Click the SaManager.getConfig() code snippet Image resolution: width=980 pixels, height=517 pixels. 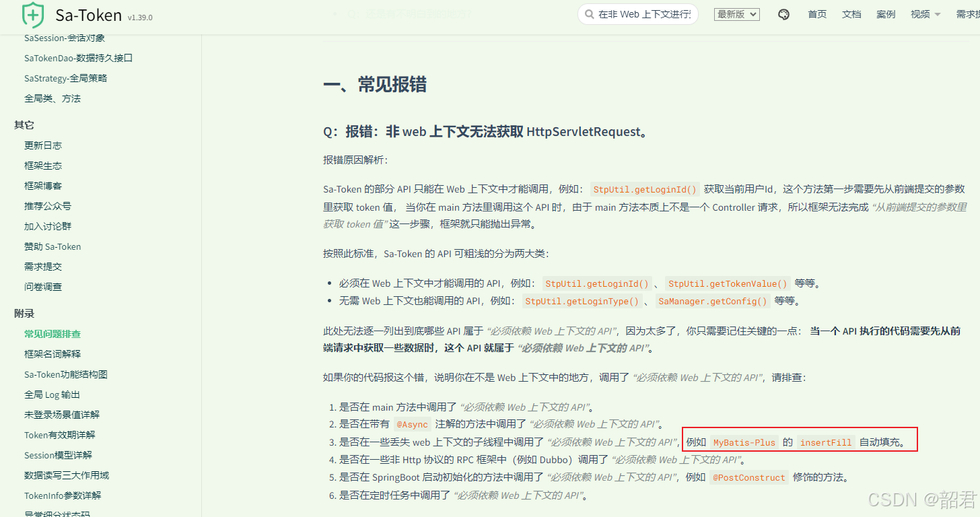pos(713,302)
